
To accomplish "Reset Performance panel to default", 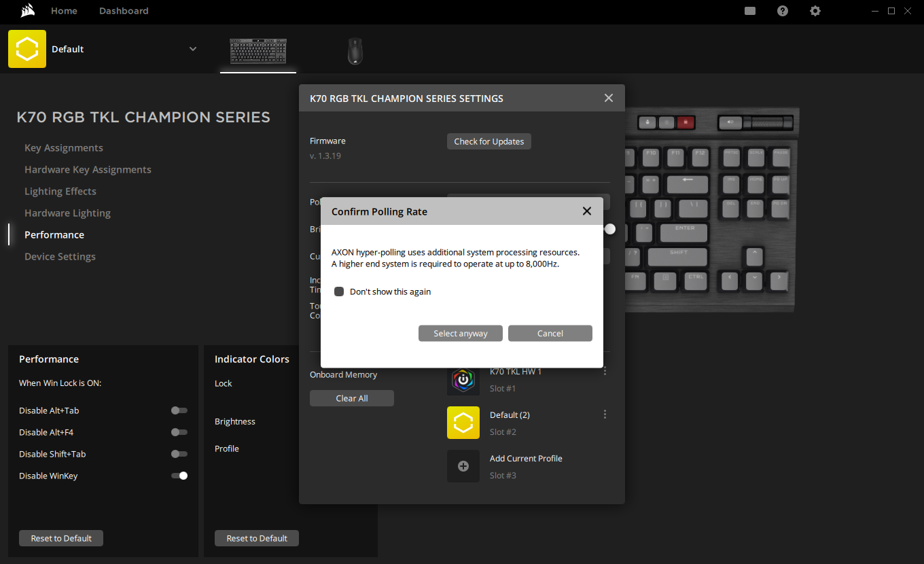I will (x=61, y=538).
